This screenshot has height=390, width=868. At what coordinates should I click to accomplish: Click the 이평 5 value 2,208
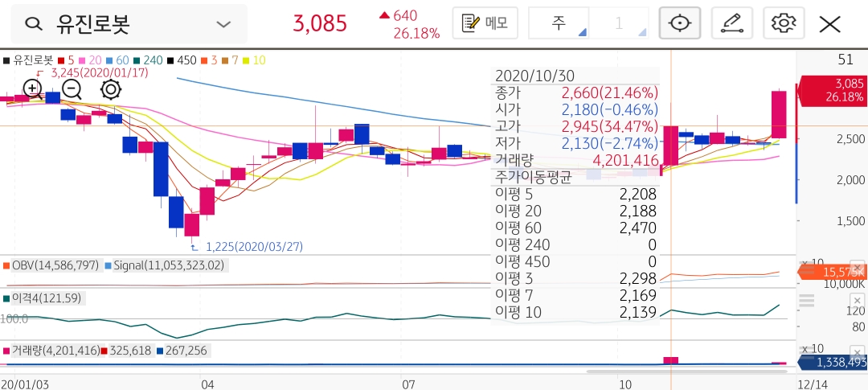pyautogui.click(x=637, y=194)
